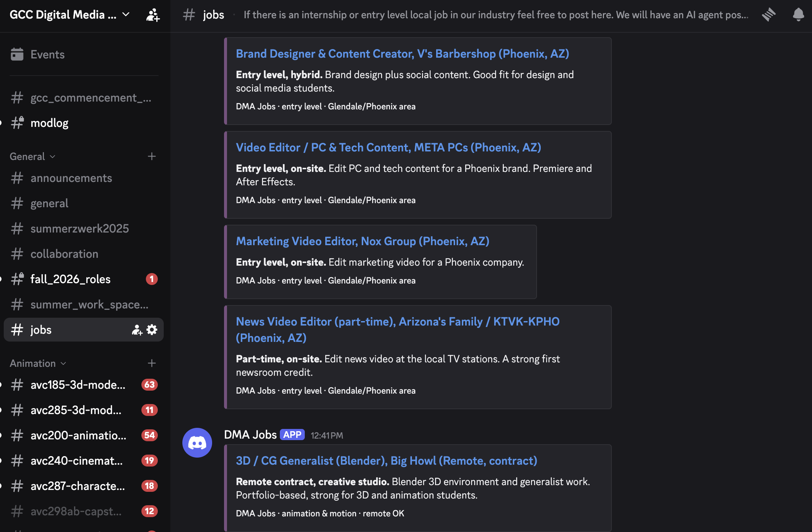
Task: Go to the general channel
Action: [84, 203]
